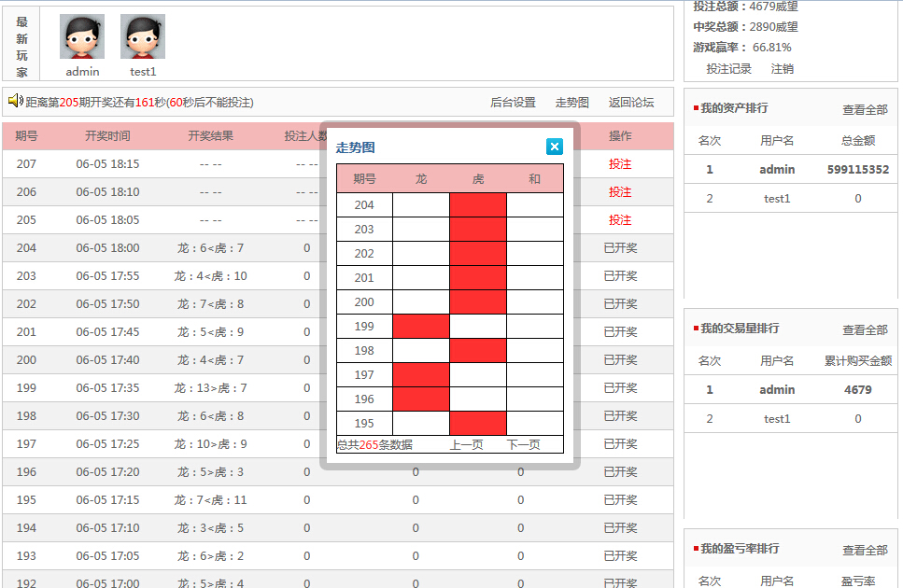Click 投注 for period 206
Screen dimensions: 903x588
[x=620, y=192]
